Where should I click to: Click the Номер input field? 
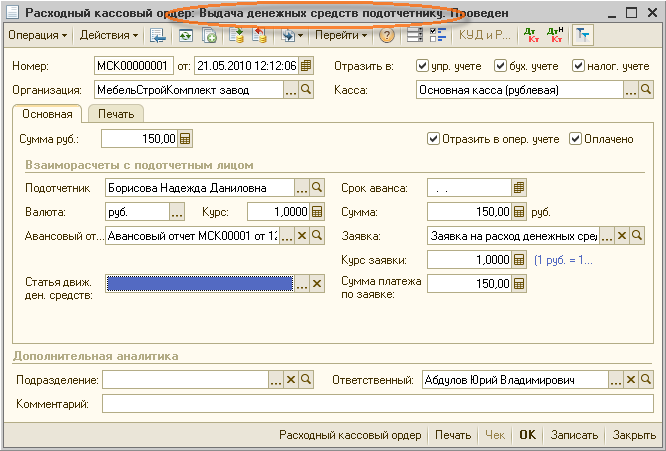pos(134,66)
